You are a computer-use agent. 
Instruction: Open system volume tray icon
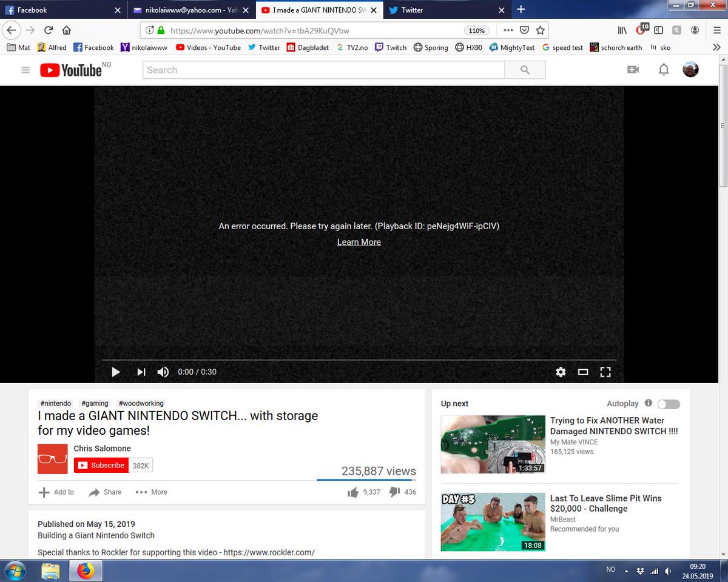pos(667,571)
